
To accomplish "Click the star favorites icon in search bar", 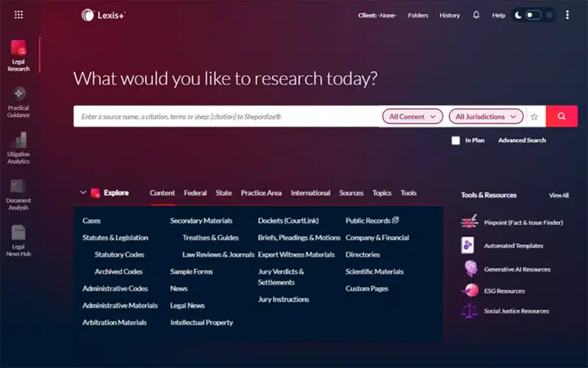I will (x=534, y=117).
